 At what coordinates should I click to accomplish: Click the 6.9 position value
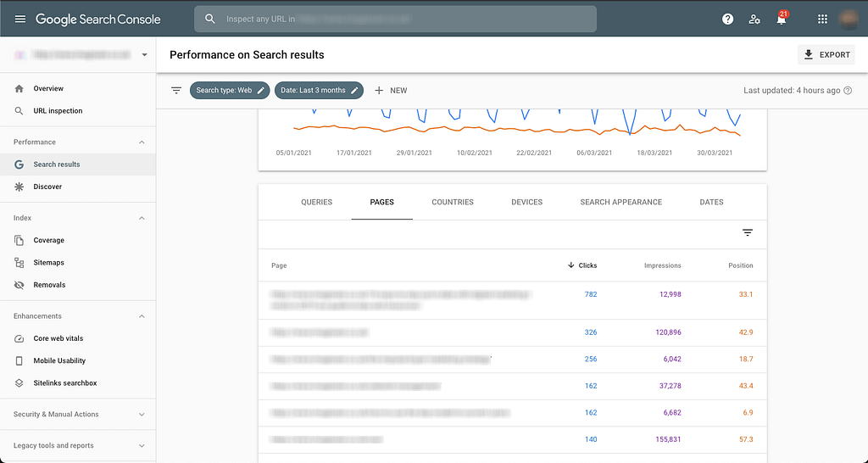pos(748,413)
